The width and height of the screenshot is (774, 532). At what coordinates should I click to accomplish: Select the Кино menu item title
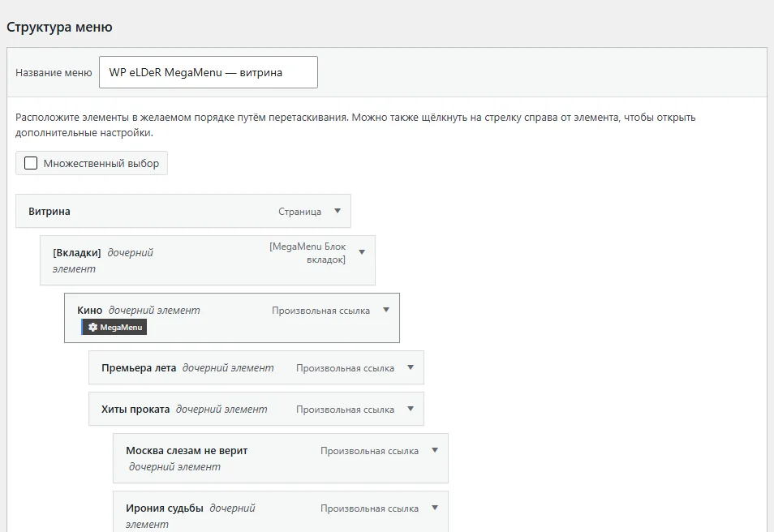pyautogui.click(x=89, y=311)
